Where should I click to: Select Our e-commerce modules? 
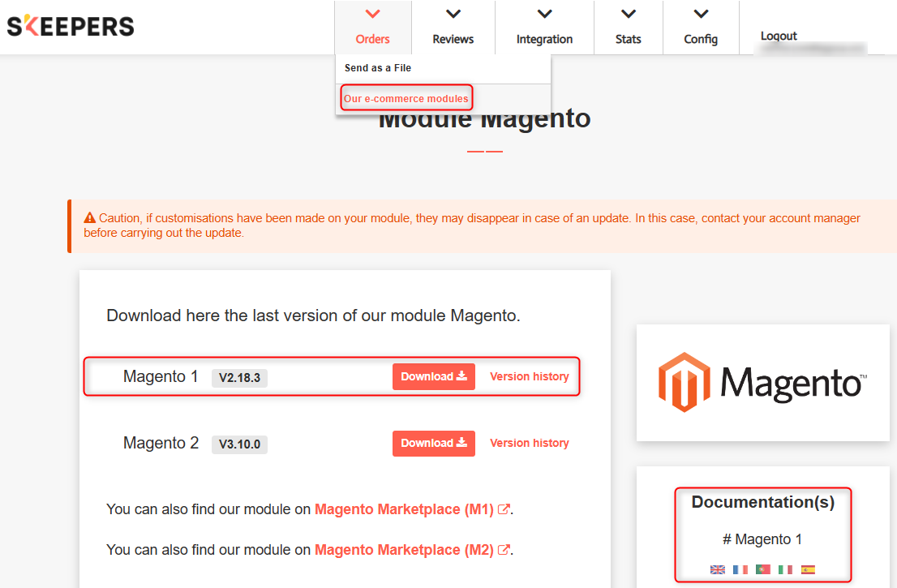coord(406,98)
